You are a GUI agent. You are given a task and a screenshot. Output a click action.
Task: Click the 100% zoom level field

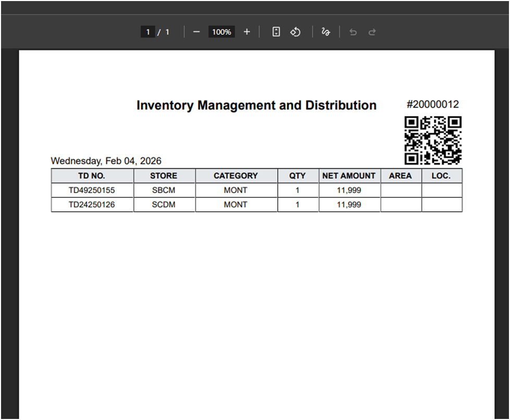221,32
